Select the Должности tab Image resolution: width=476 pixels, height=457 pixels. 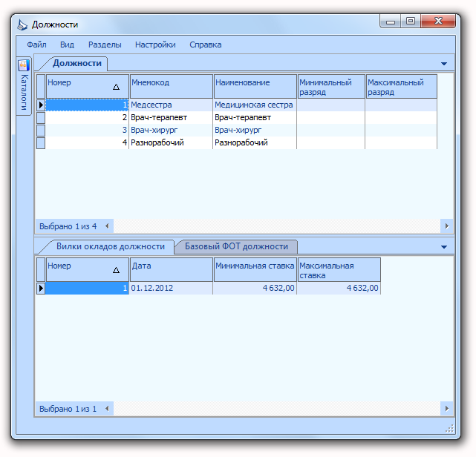point(77,63)
